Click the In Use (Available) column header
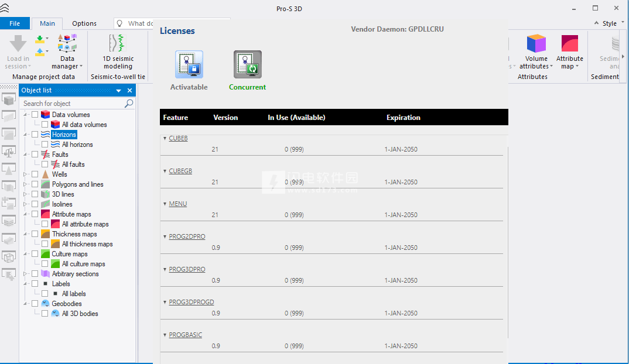Screen dimensions: 629x364 pos(296,118)
